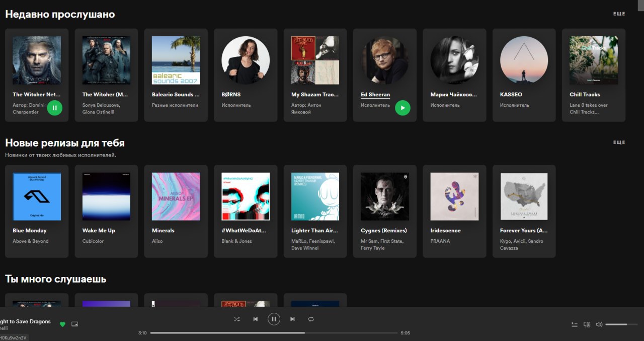
Task: Click the Недавно прослушано section heading
Action: click(x=60, y=15)
